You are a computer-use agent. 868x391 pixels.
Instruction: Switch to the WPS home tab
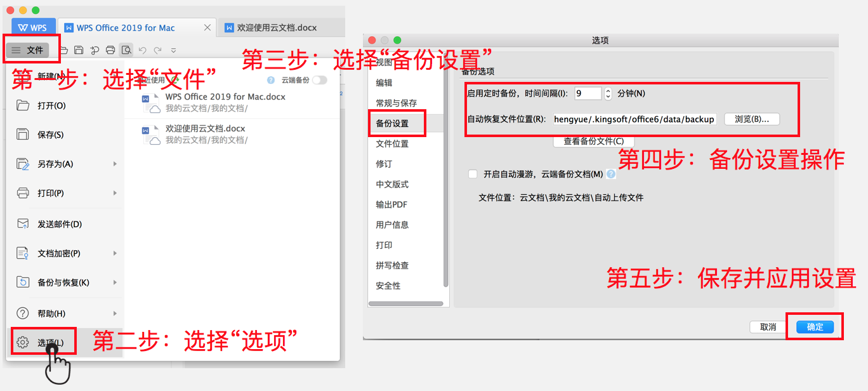coord(34,28)
